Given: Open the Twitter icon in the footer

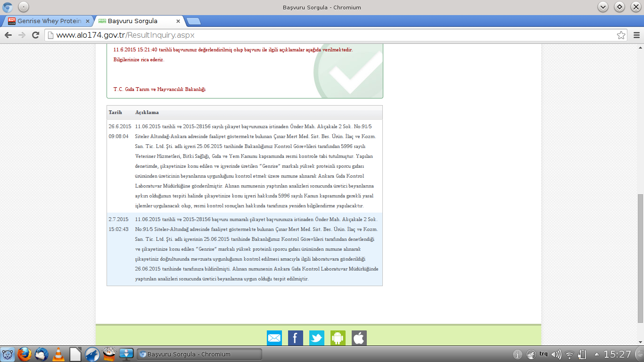Looking at the screenshot, I should [317, 338].
